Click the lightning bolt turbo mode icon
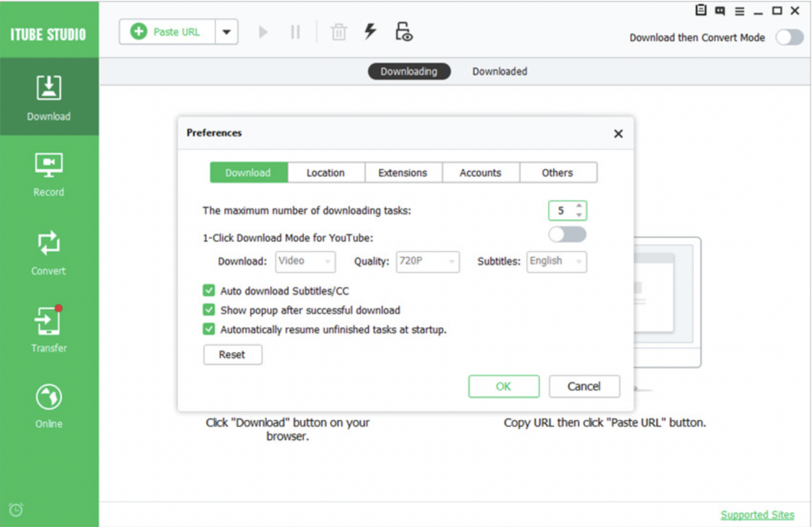Viewport: 812px width, 527px height. 370,31
